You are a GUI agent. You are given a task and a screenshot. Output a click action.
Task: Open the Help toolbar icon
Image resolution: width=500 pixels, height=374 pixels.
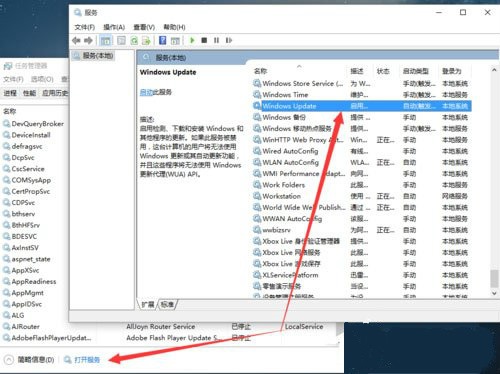tap(162, 41)
